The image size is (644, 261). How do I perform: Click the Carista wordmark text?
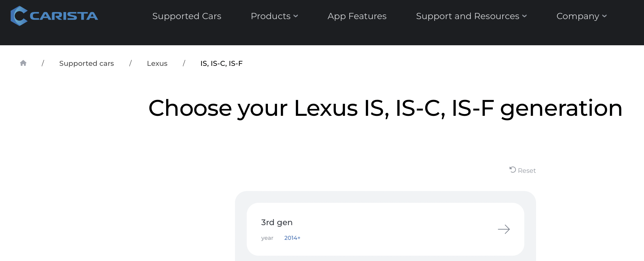coord(64,16)
